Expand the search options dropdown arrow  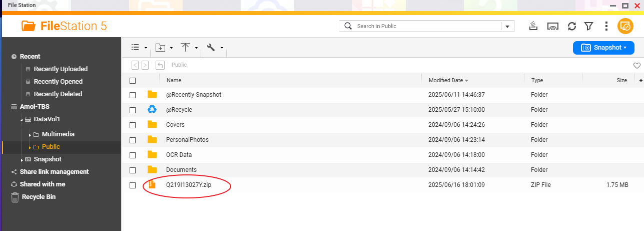(508, 27)
